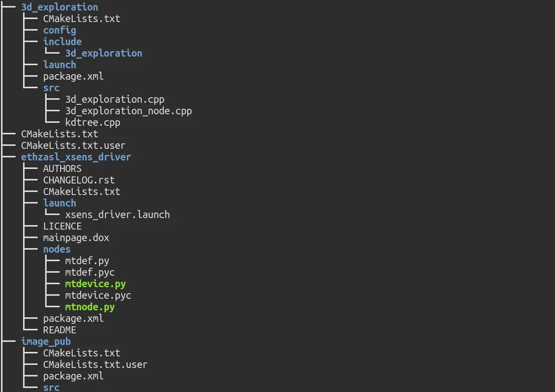Click the LICENCE file name
Viewport: 555px width, 392px height.
tap(62, 226)
